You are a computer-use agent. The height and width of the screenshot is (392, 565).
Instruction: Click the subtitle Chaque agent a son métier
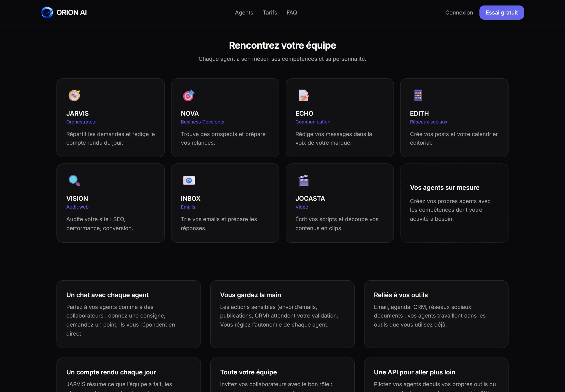point(282,59)
